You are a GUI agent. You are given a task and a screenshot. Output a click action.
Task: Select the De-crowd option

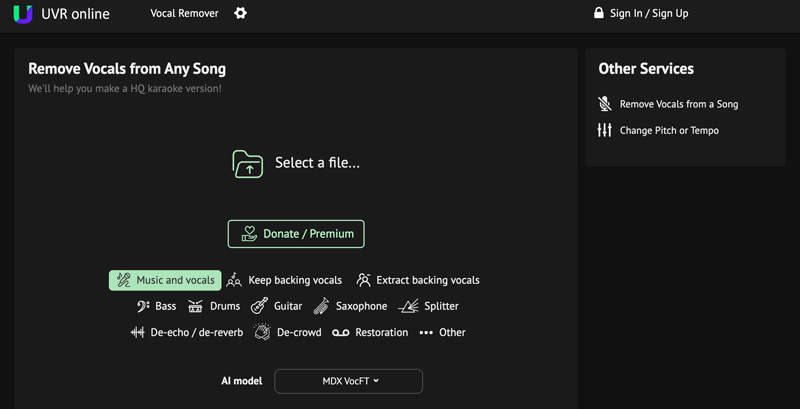pos(288,333)
